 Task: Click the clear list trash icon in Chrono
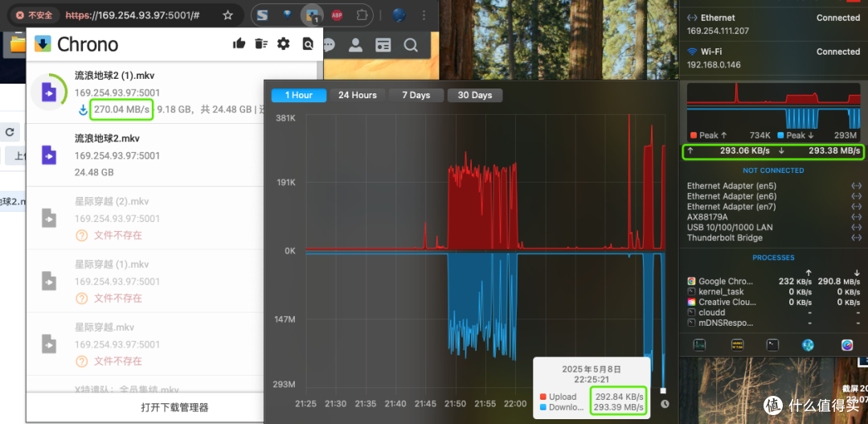[x=260, y=43]
